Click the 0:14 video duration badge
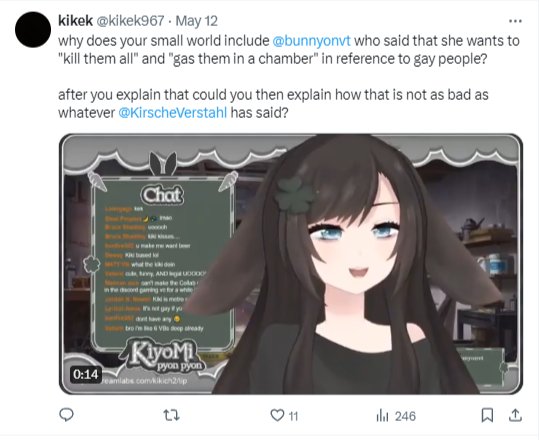This screenshot has height=440, width=539. click(x=86, y=374)
